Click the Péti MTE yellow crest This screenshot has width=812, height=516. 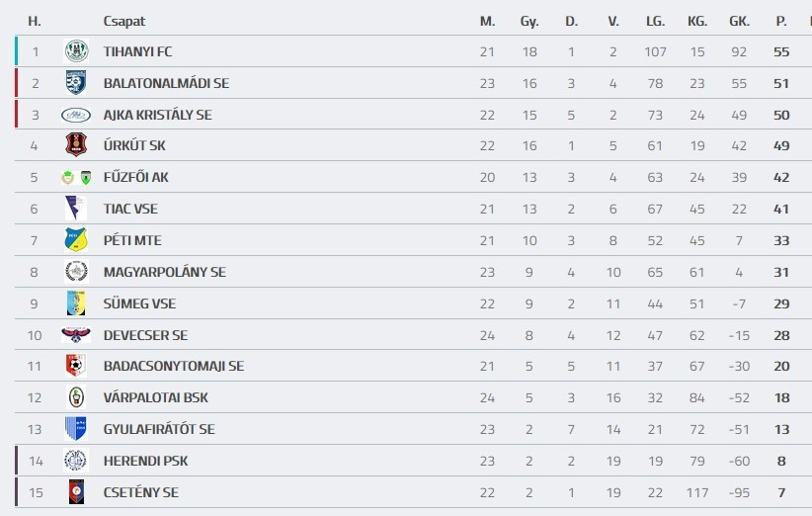click(x=76, y=240)
